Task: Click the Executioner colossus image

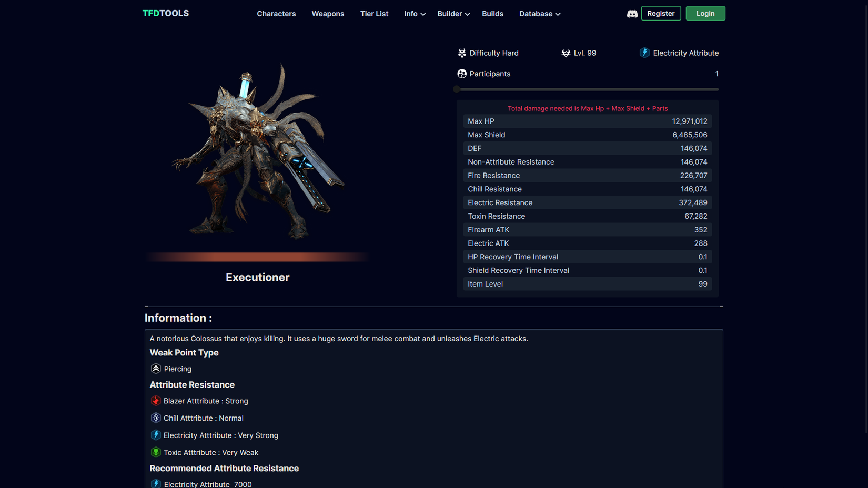Action: [x=258, y=152]
